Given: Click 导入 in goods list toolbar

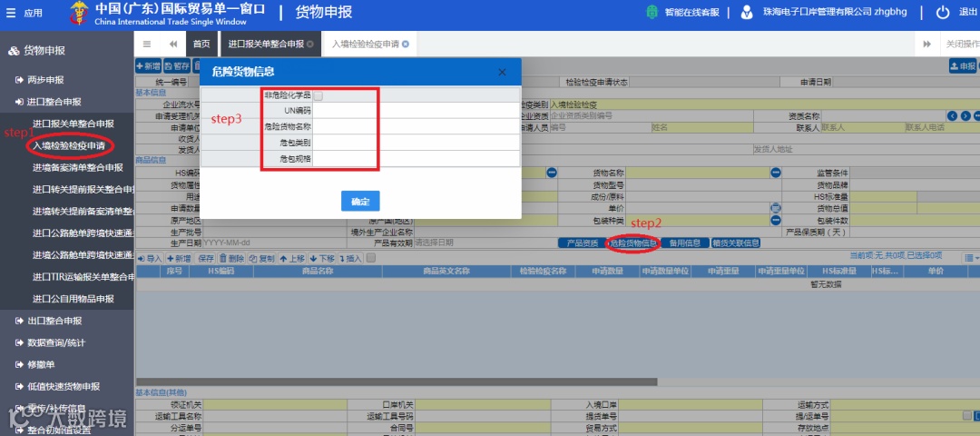Looking at the screenshot, I should (x=150, y=258).
